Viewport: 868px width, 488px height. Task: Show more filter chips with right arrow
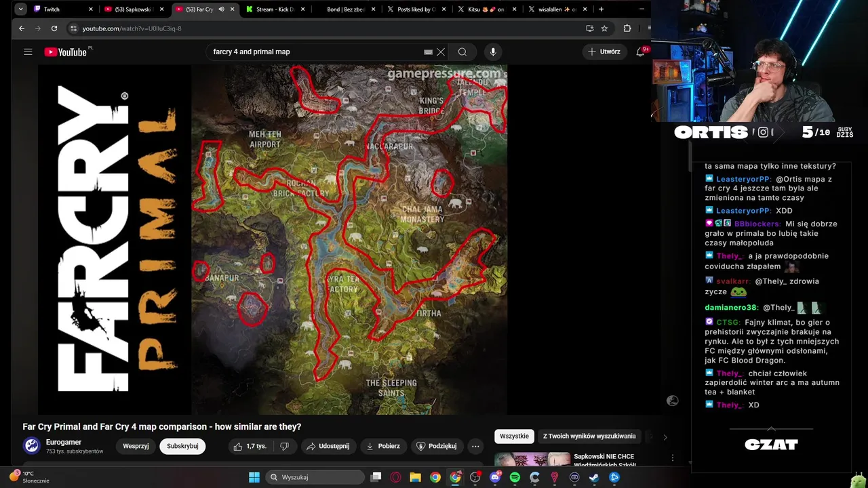tap(665, 437)
